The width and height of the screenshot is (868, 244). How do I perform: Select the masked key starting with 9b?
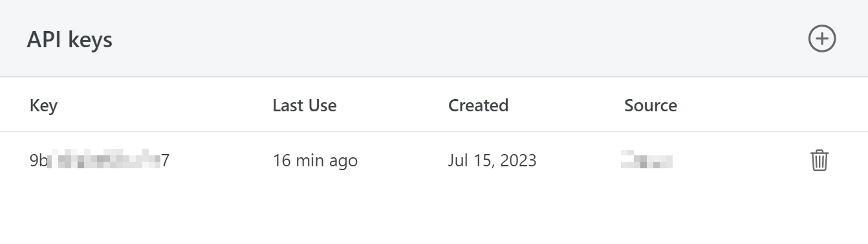point(100,160)
